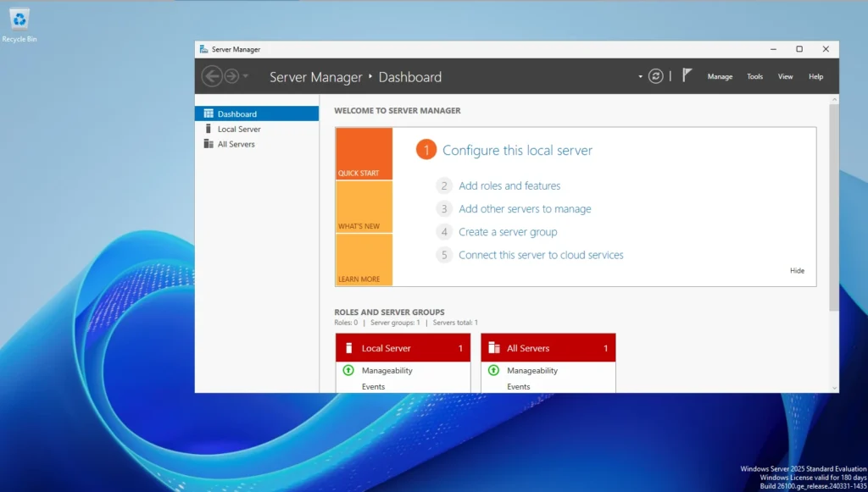Maximize the Server Manager window
This screenshot has width=868, height=492.
(799, 49)
